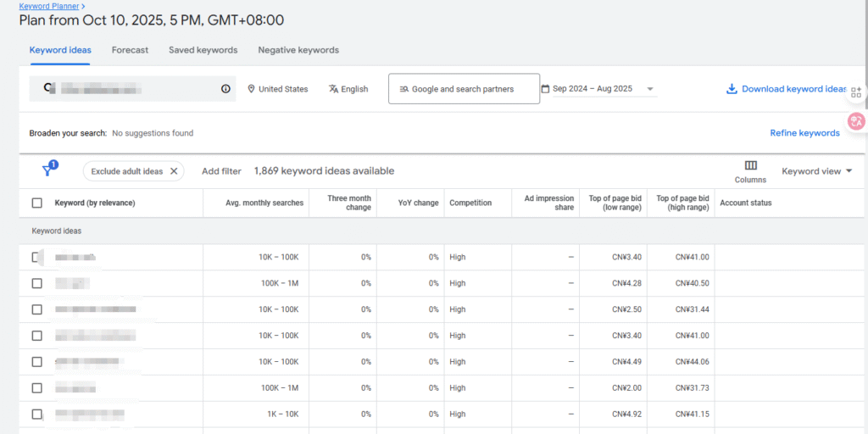Click the Keyword Planner breadcrumb link

[x=48, y=6]
